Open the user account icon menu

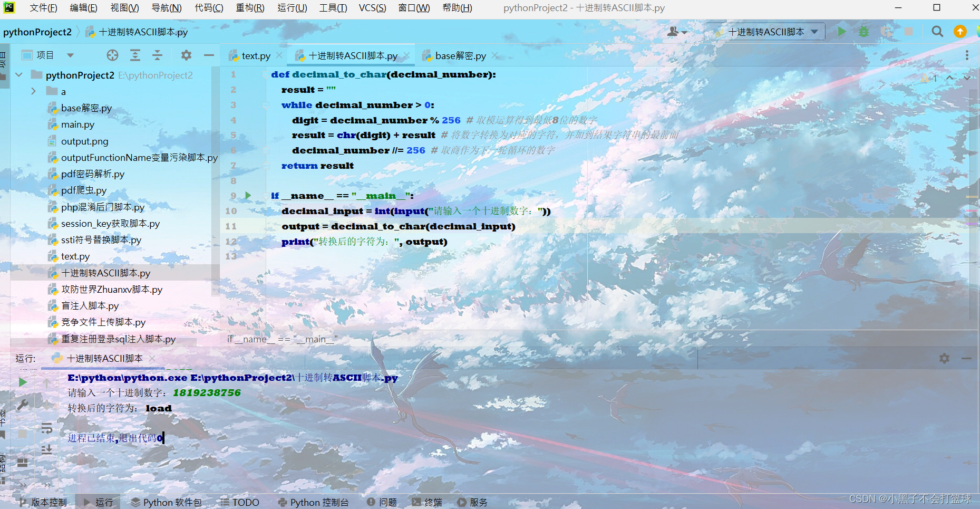[677, 32]
